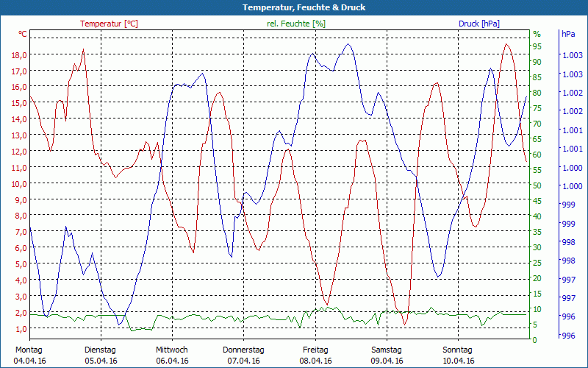588x368 pixels.
Task: Click the '18,0' temperature axis value
Action: pyautogui.click(x=19, y=54)
